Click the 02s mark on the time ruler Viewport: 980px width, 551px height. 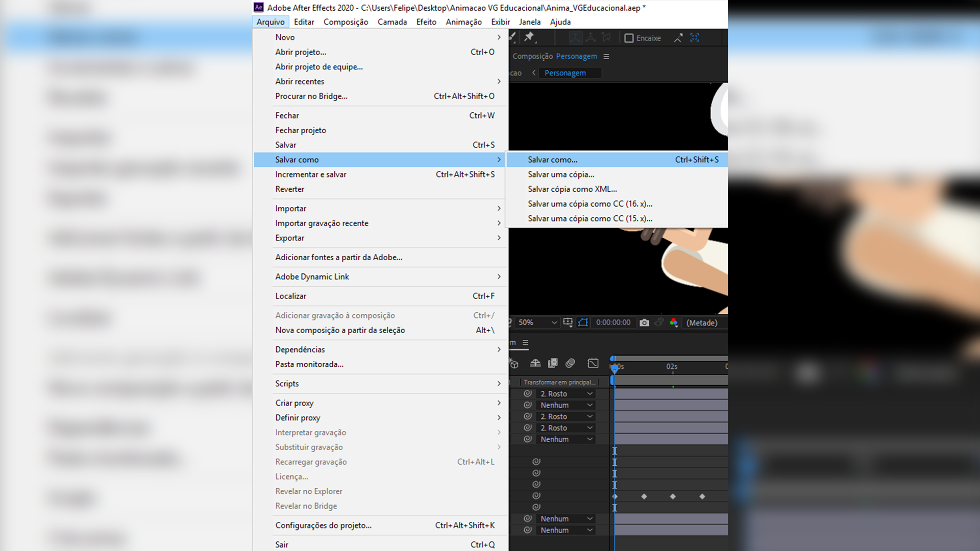(x=672, y=366)
